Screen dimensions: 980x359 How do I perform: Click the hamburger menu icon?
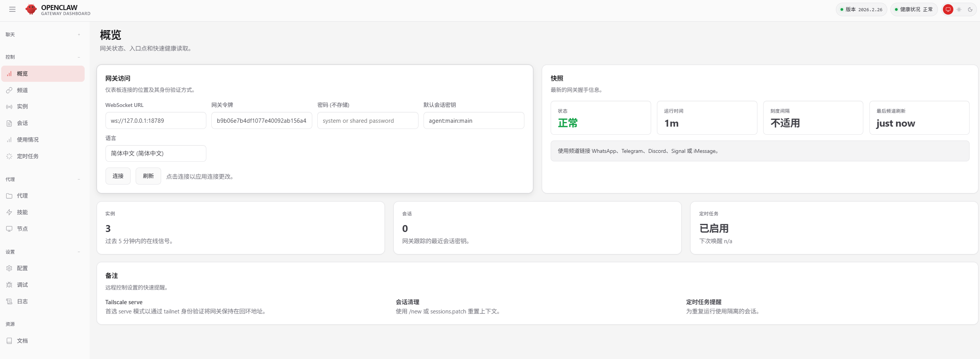tap(12, 9)
